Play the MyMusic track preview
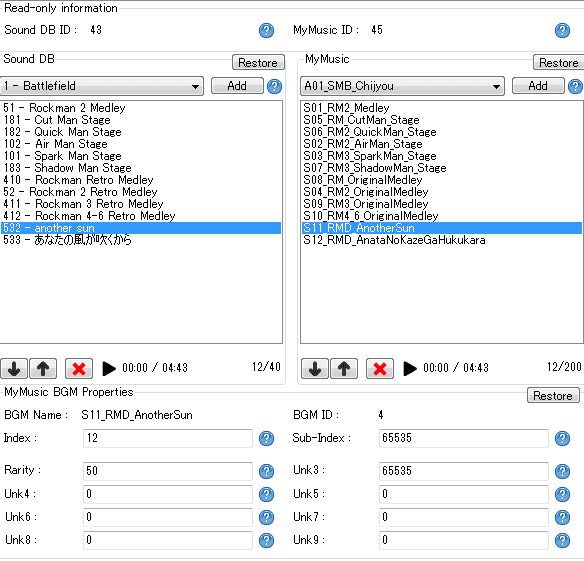The image size is (584, 561). 410,368
